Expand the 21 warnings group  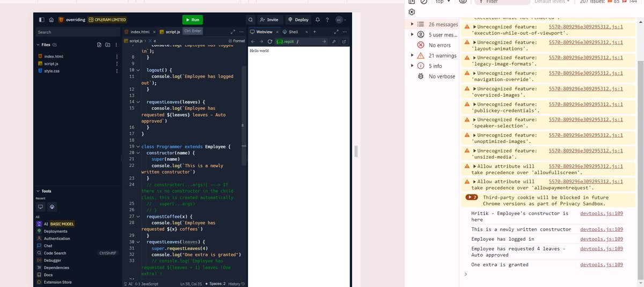412,55
